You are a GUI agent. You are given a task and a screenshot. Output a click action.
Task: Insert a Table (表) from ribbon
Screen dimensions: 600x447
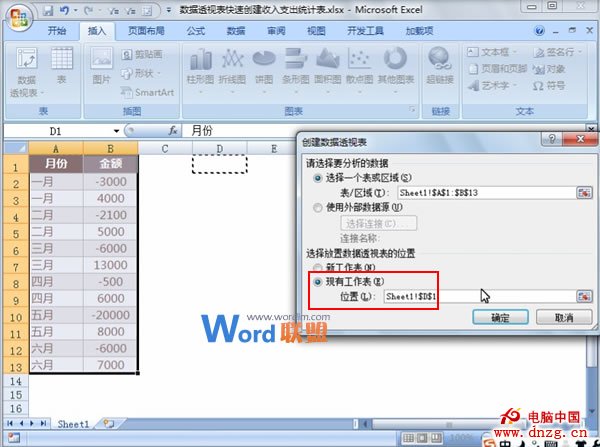pyautogui.click(x=62, y=65)
